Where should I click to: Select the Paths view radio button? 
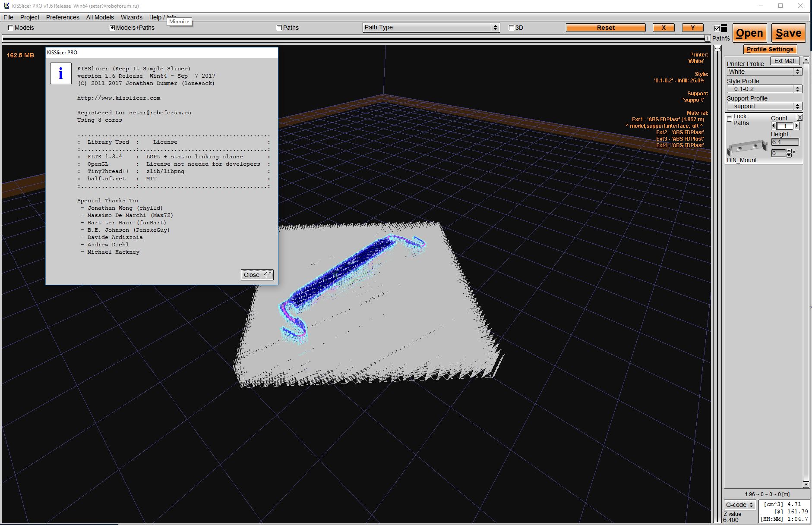279,28
